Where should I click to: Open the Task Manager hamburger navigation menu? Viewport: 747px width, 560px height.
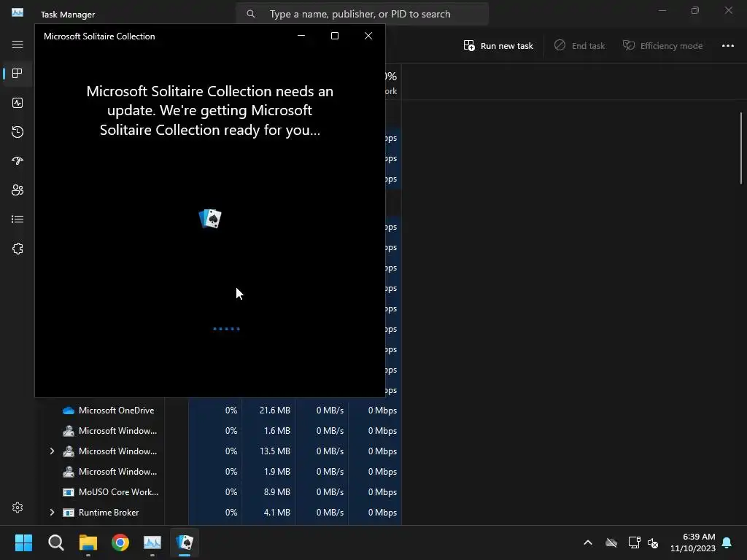(x=18, y=44)
